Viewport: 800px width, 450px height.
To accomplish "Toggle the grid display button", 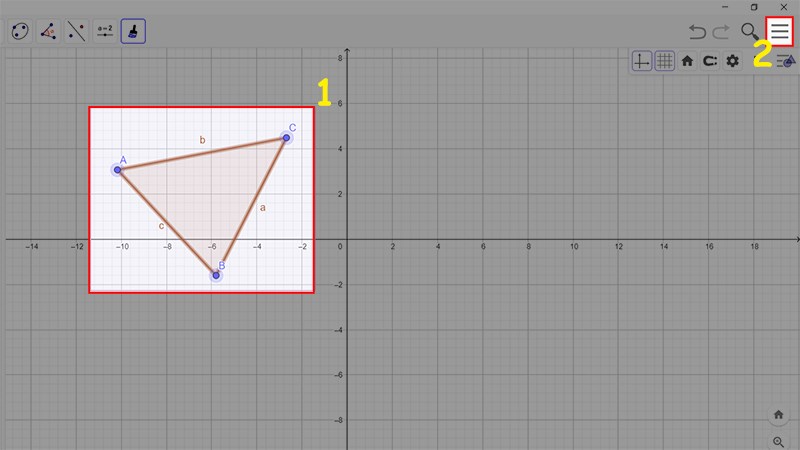I will [664, 61].
